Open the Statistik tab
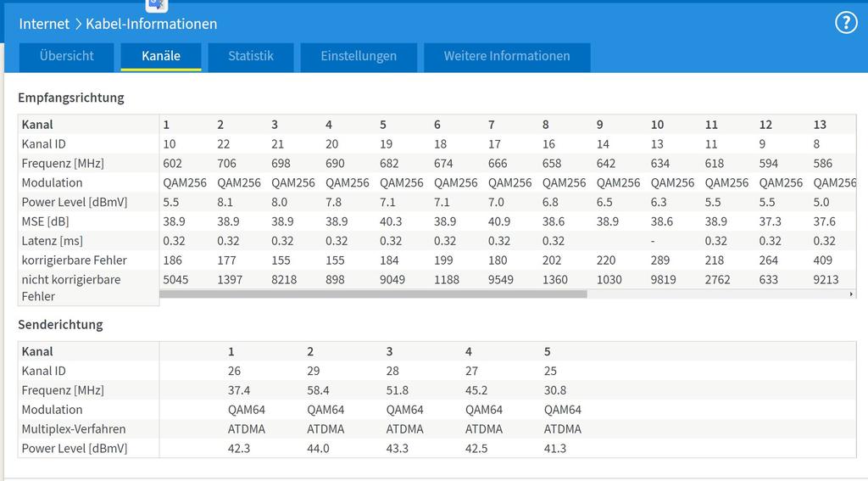The height and width of the screenshot is (481, 868). click(251, 57)
